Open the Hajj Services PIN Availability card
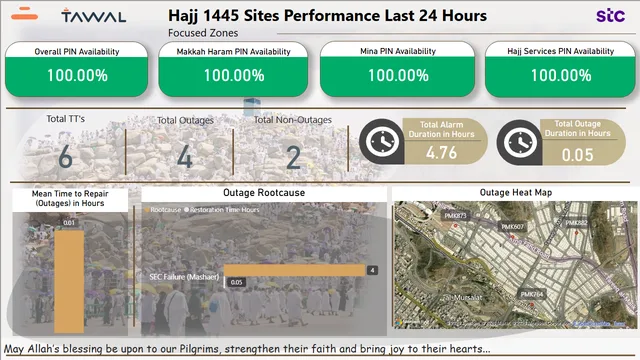 pos(560,69)
